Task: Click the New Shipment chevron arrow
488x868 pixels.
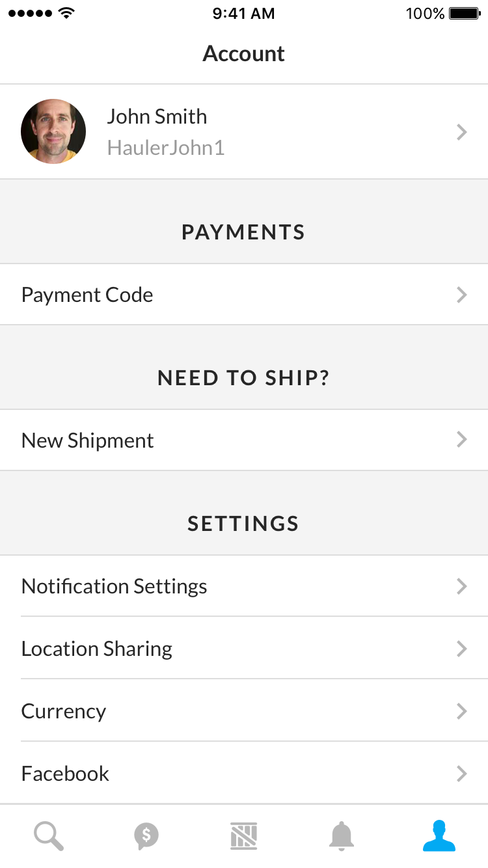Action: 462,440
